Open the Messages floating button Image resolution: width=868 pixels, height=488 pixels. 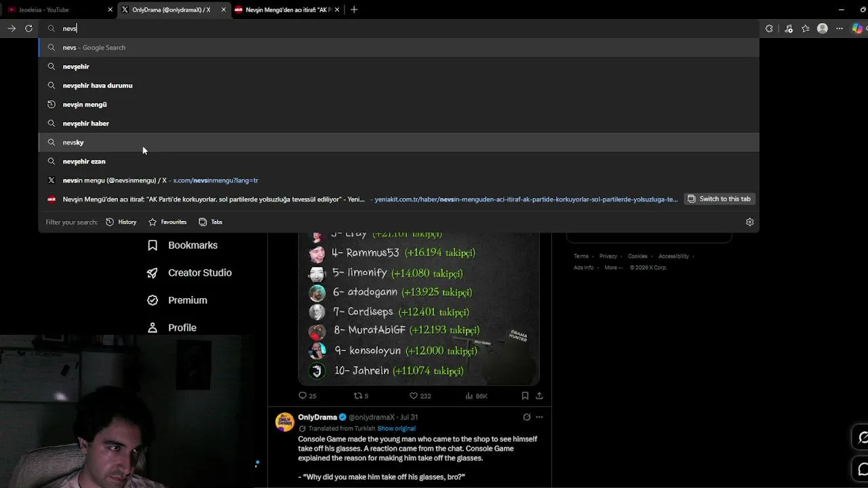862,468
